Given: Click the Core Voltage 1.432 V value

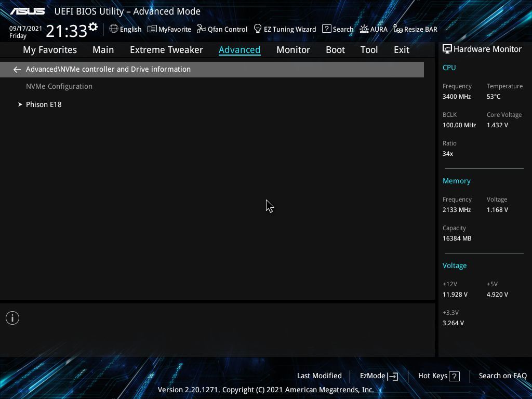Looking at the screenshot, I should tap(497, 125).
